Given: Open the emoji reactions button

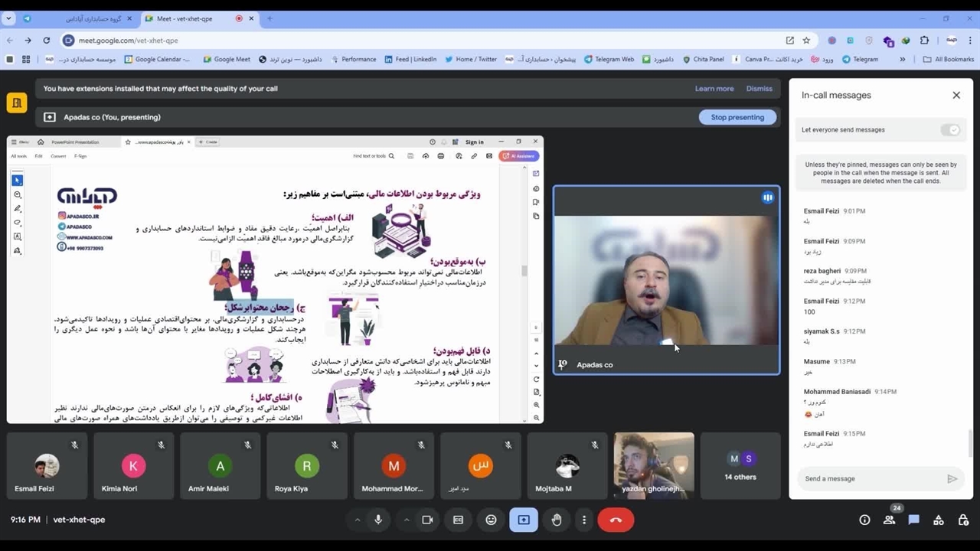Looking at the screenshot, I should point(491,520).
